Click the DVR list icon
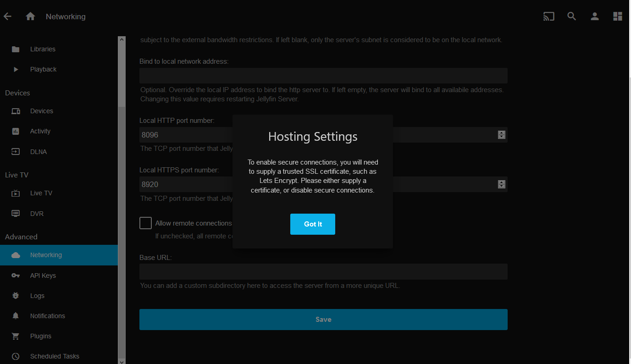The width and height of the screenshot is (631, 364). click(16, 214)
